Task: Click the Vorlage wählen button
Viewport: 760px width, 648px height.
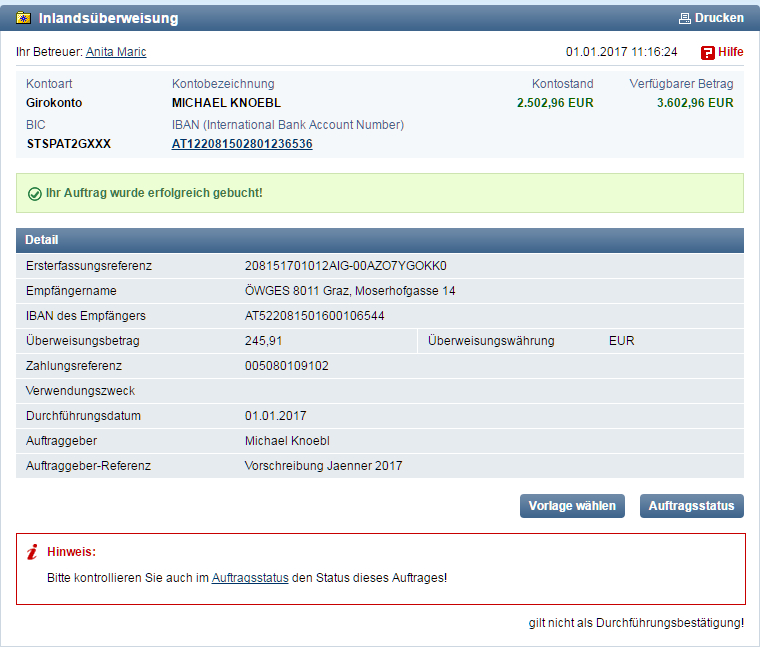Action: [x=572, y=506]
